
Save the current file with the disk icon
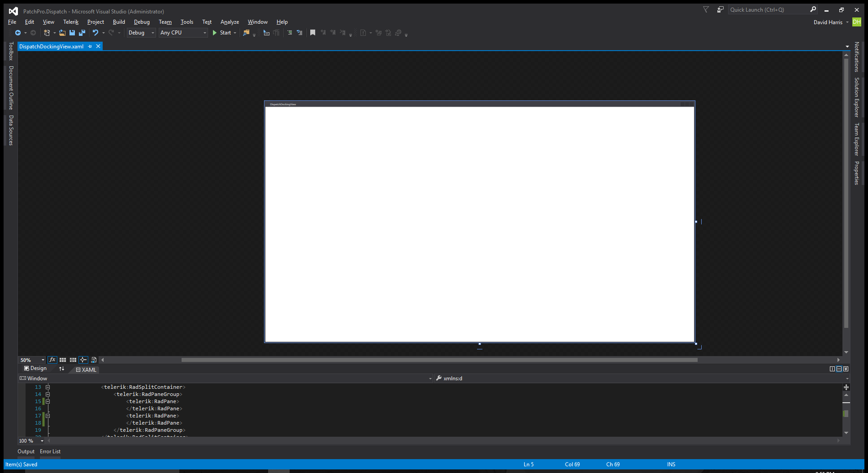[x=72, y=33]
